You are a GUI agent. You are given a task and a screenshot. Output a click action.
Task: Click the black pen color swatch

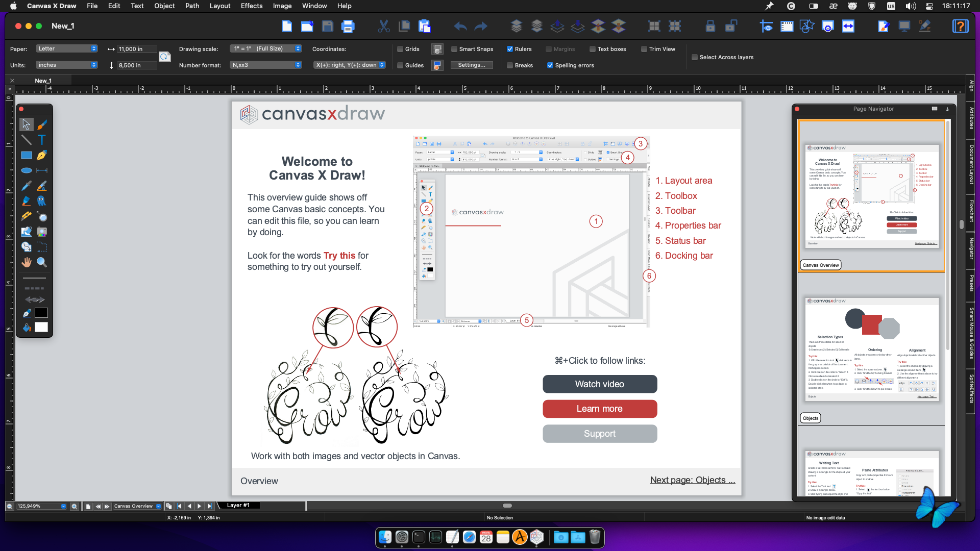(41, 313)
